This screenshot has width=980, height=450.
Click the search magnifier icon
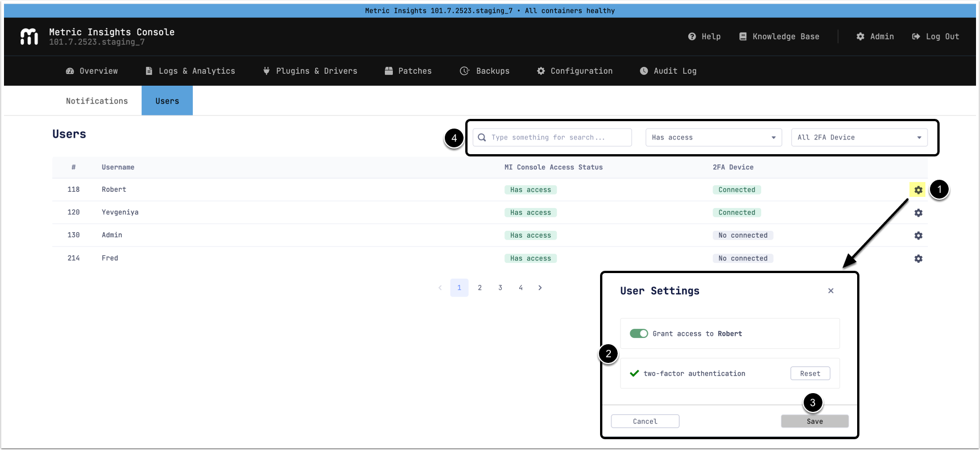click(x=482, y=138)
